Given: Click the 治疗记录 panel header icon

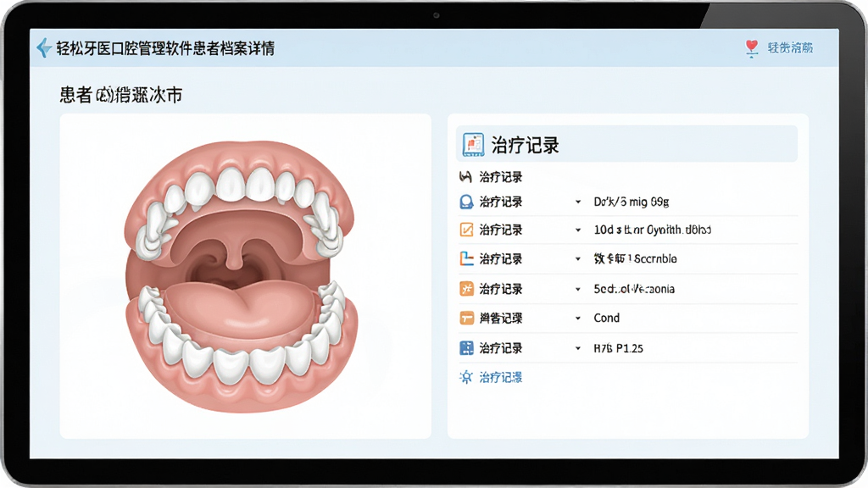Looking at the screenshot, I should 473,145.
